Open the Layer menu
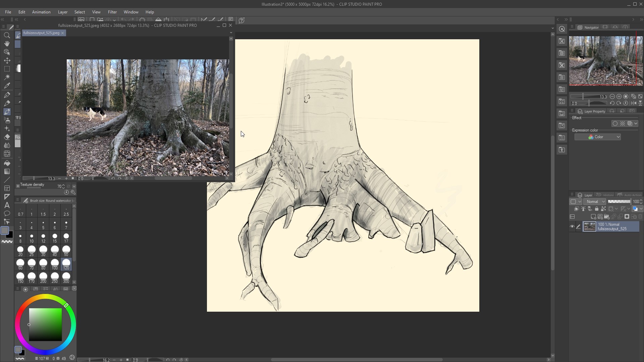 pyautogui.click(x=63, y=12)
